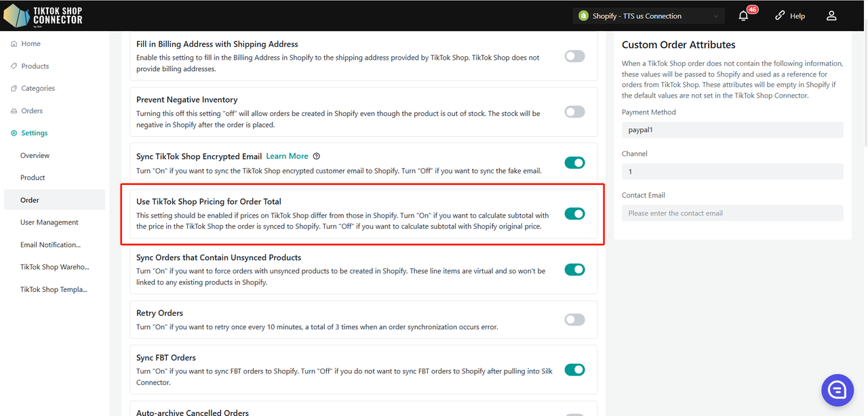Go to User Management settings
The height and width of the screenshot is (416, 868).
[49, 222]
